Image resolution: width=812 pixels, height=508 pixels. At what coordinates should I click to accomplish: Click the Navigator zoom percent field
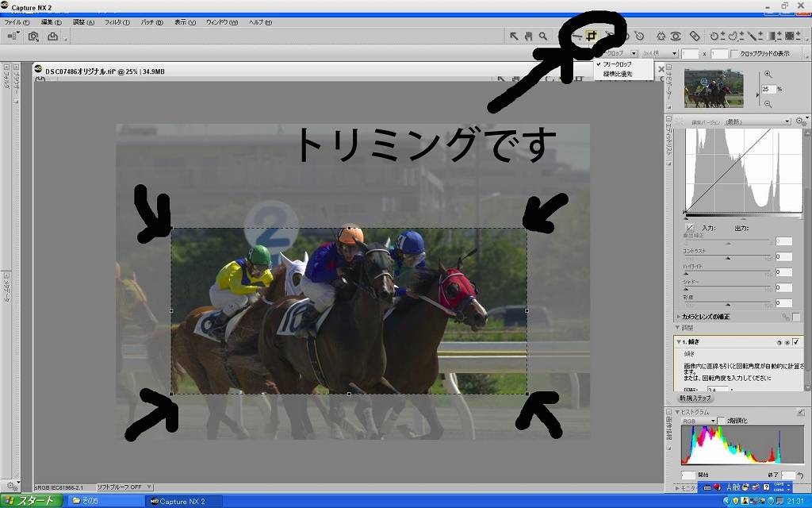pos(768,89)
